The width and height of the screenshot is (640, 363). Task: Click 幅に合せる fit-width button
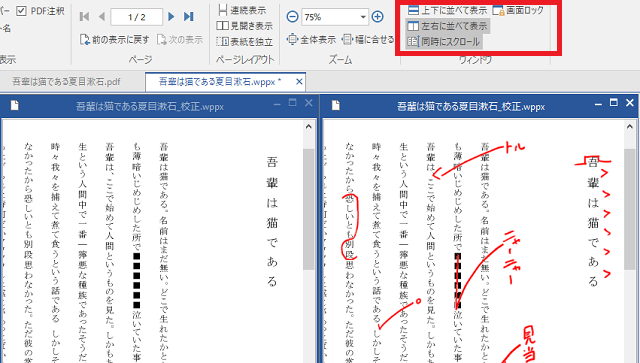click(x=368, y=40)
